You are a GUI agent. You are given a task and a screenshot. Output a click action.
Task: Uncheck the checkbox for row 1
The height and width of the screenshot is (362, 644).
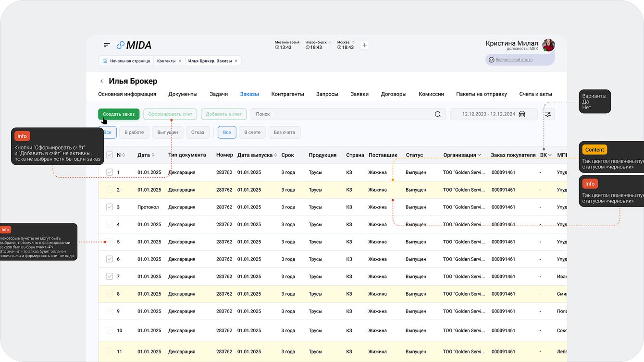pyautogui.click(x=110, y=172)
